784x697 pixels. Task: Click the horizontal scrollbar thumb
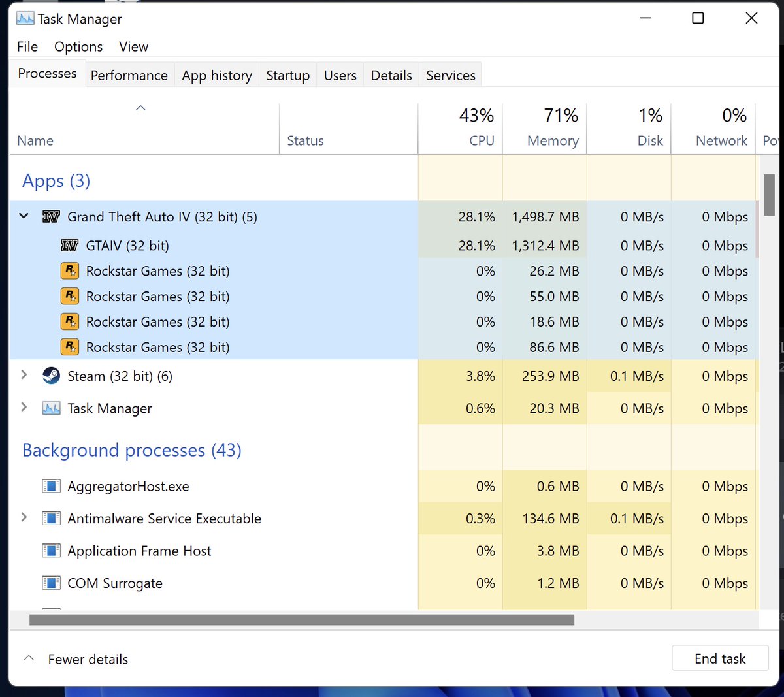pos(302,619)
